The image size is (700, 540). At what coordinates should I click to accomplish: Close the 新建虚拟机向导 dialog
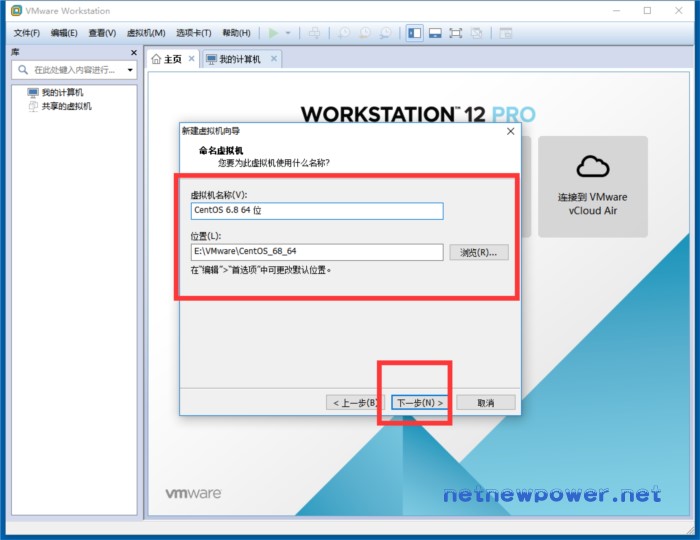(x=511, y=131)
